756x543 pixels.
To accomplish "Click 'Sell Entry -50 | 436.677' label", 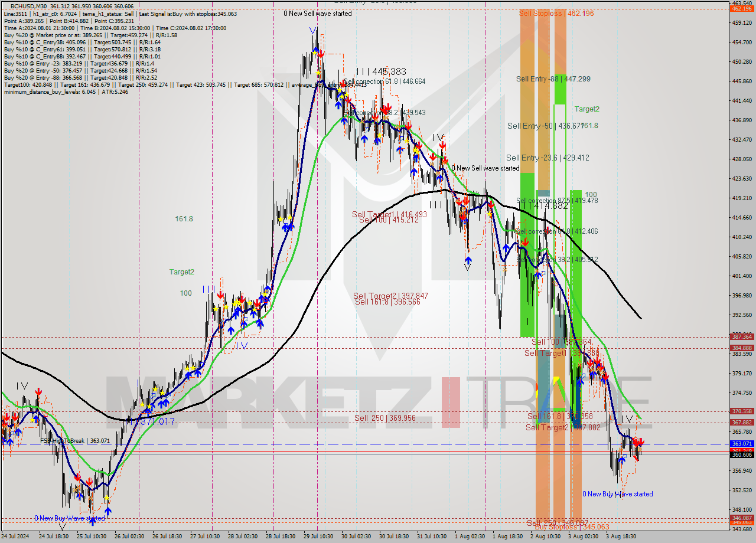I will (x=545, y=126).
